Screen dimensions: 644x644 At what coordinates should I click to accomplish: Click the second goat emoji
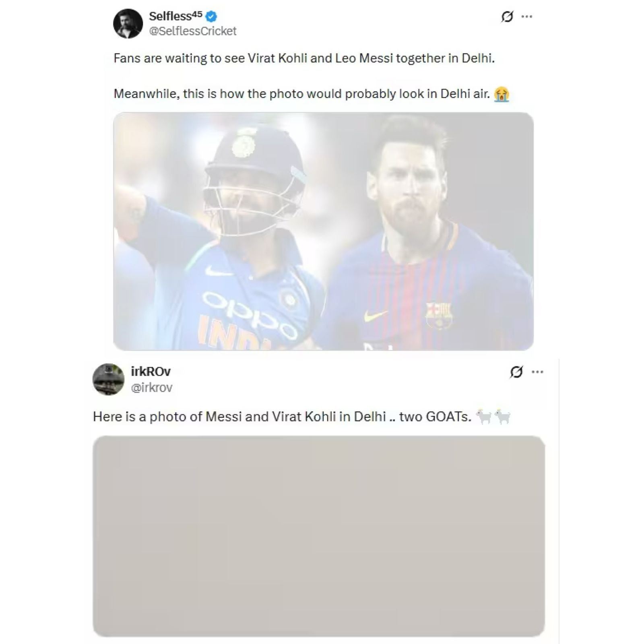click(503, 416)
